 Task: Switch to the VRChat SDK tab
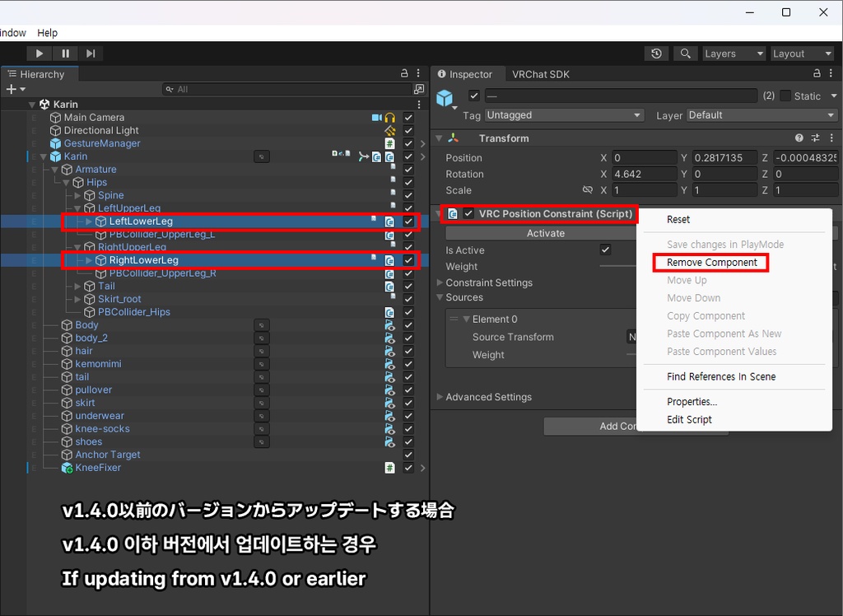tap(540, 74)
